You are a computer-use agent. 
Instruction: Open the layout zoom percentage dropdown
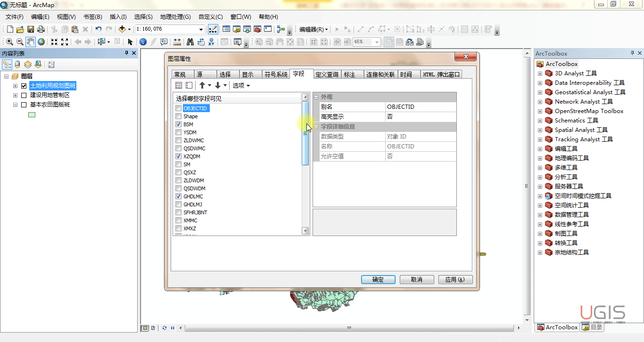(377, 42)
